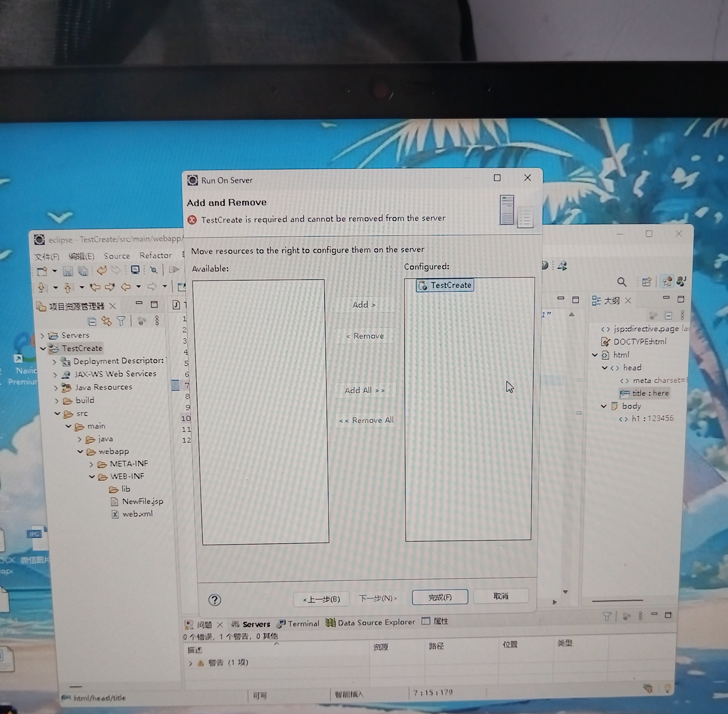This screenshot has width=728, height=714.
Task: Click the Previous Annotation up-arrow icon
Action: [68, 288]
